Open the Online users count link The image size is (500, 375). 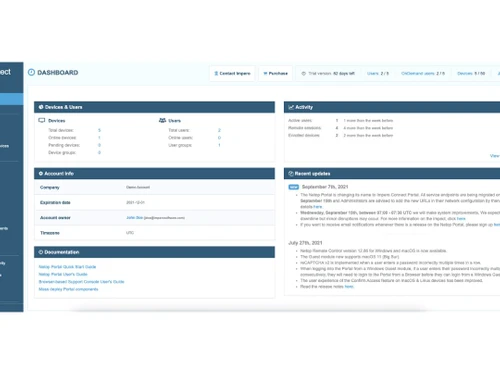219,138
